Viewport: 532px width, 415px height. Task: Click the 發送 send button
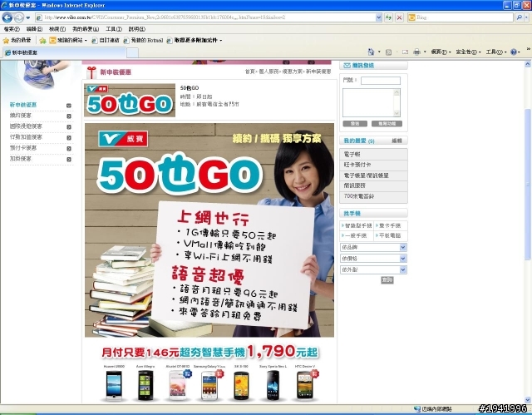tap(355, 124)
